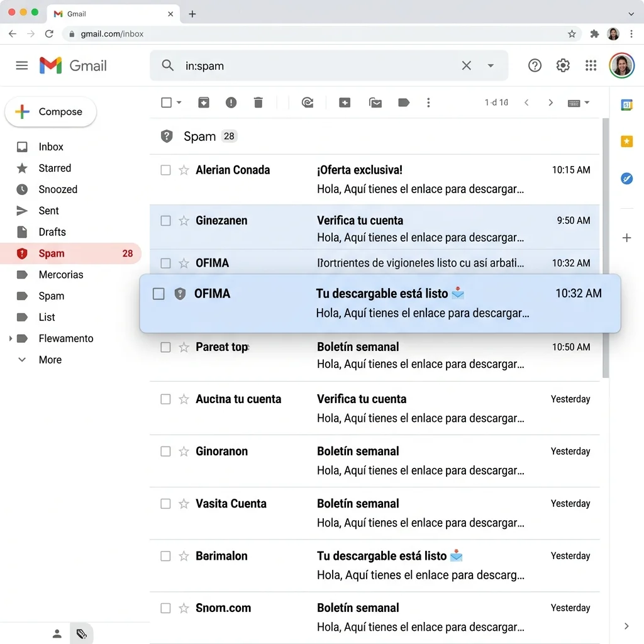The height and width of the screenshot is (644, 644).
Task: Open Google Calendar side panel icon
Action: (626, 105)
